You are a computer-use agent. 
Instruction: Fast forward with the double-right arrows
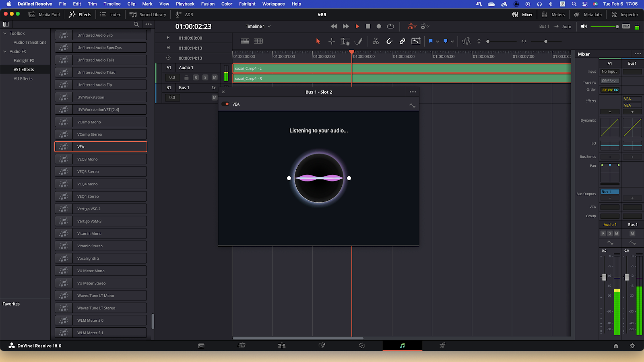346,26
